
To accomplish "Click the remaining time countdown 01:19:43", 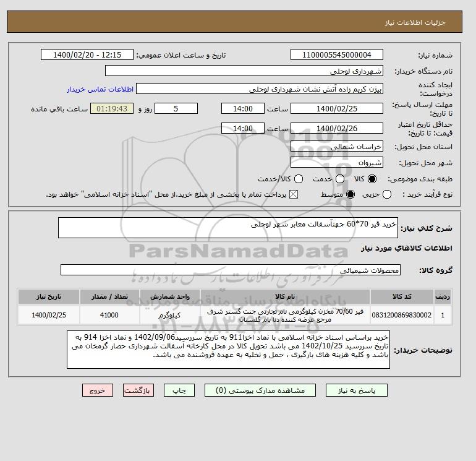I will [112, 108].
